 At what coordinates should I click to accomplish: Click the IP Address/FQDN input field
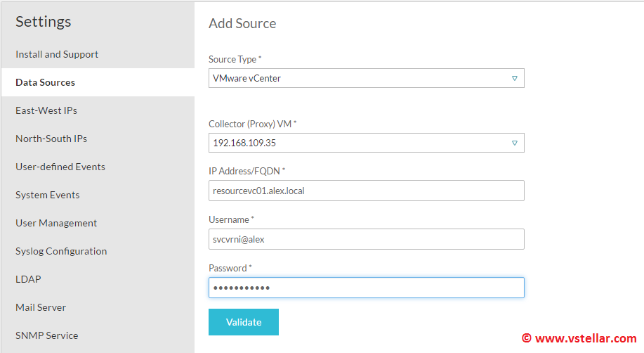tap(366, 191)
